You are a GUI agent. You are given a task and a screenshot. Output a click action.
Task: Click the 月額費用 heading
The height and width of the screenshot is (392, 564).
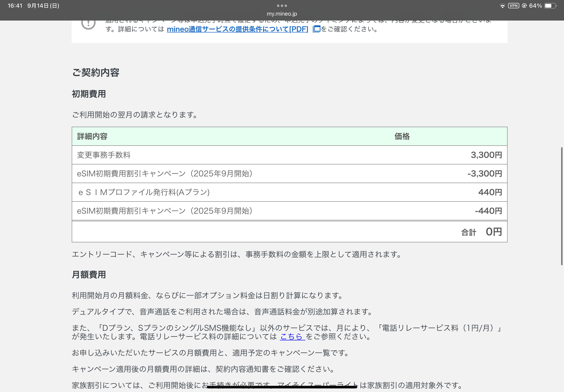pos(89,275)
